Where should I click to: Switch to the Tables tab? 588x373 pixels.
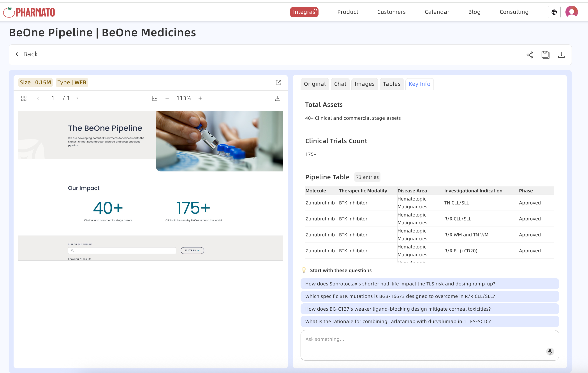tap(391, 84)
